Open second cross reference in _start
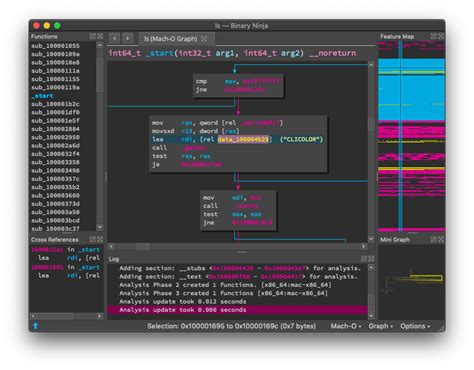Screen dimensions: 474x370 [65, 267]
